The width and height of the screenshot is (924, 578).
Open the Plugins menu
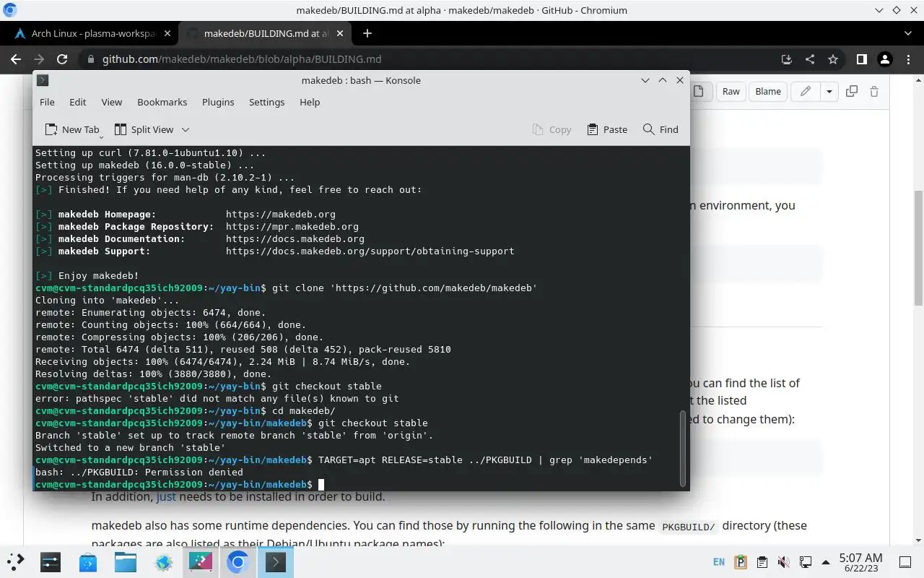[x=218, y=102]
